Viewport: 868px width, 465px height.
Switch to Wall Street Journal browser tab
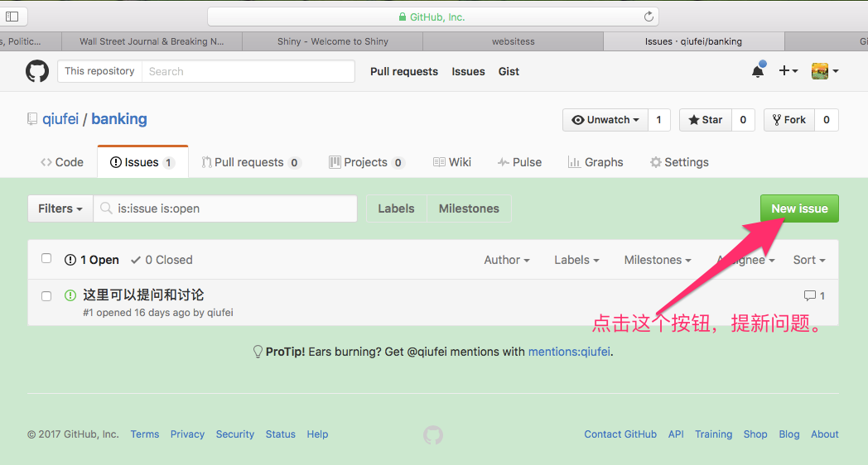tap(152, 41)
